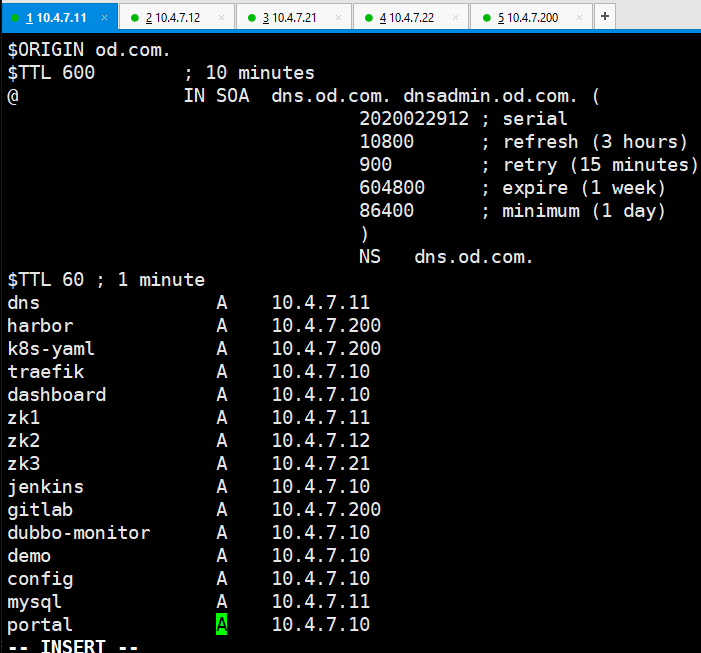
Task: Switch to the 10.4.7.12 session tab
Action: click(x=176, y=18)
